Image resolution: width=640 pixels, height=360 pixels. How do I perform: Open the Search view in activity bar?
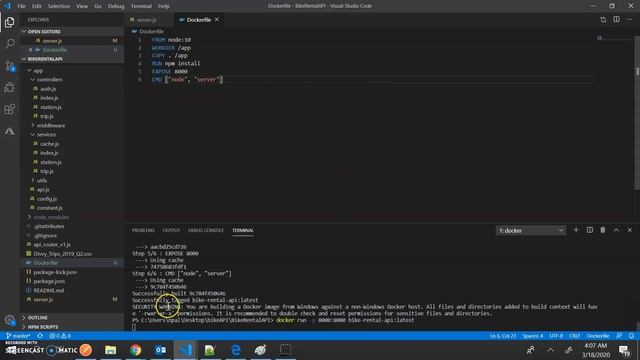click(x=9, y=44)
